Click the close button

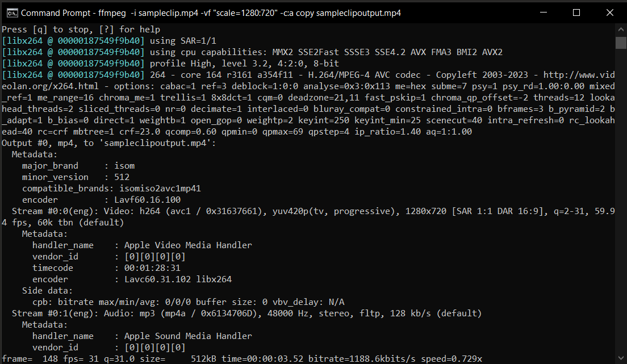611,12
